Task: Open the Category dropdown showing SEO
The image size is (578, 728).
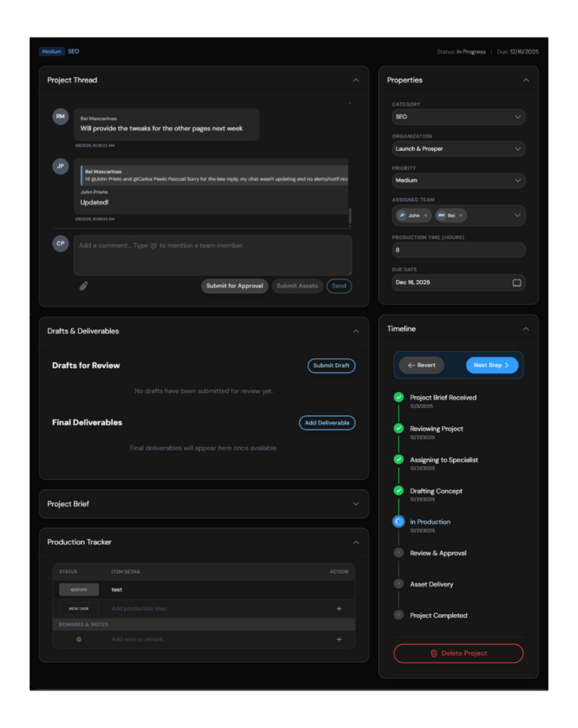Action: pyautogui.click(x=459, y=117)
